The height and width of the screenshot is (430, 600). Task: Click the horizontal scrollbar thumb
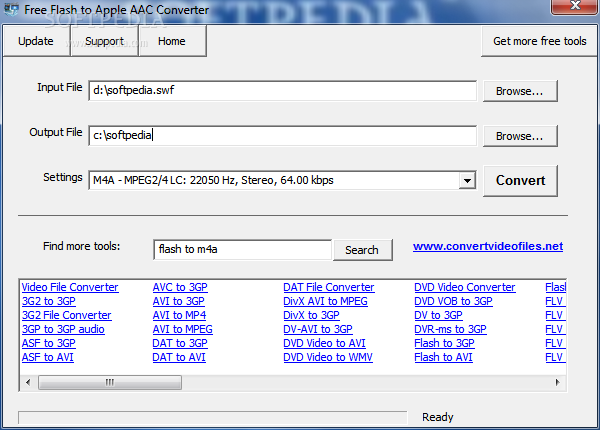tap(110, 382)
